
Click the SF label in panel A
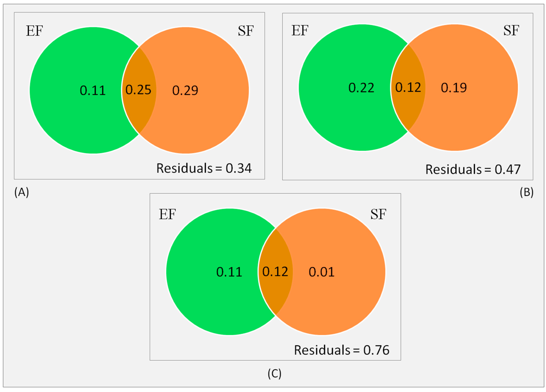point(246,31)
